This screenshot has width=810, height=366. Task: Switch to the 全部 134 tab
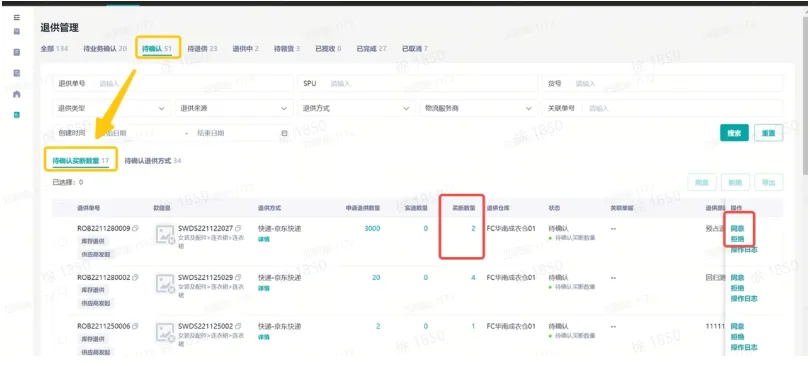click(54, 49)
